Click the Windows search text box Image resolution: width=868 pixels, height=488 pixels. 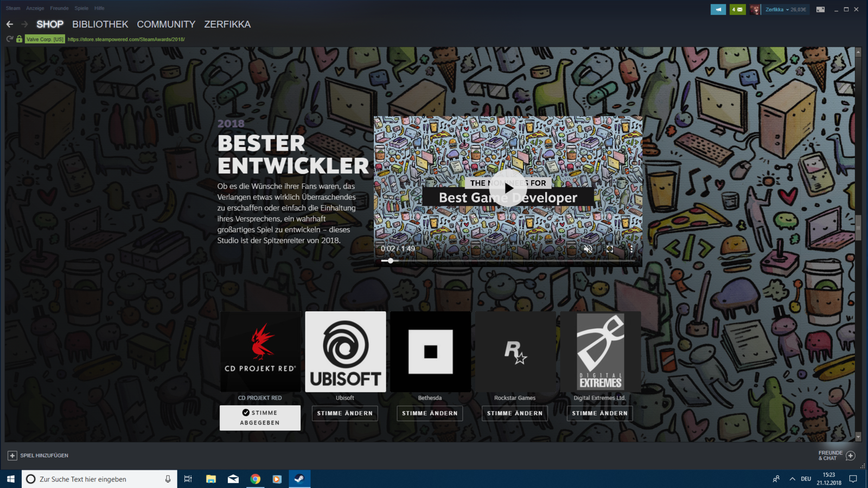pos(99,479)
